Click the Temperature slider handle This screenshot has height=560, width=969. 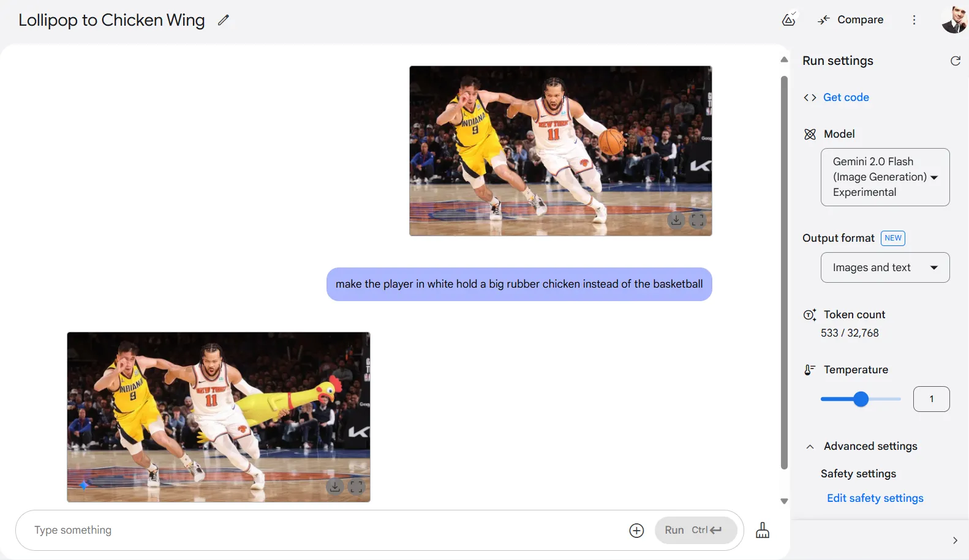click(x=861, y=399)
